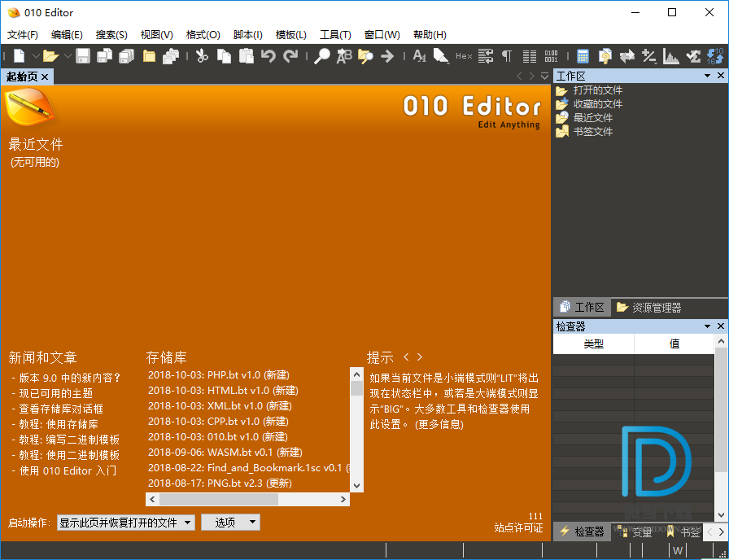Click the 10-to-16 base converter icon
729x560 pixels.
tap(715, 56)
